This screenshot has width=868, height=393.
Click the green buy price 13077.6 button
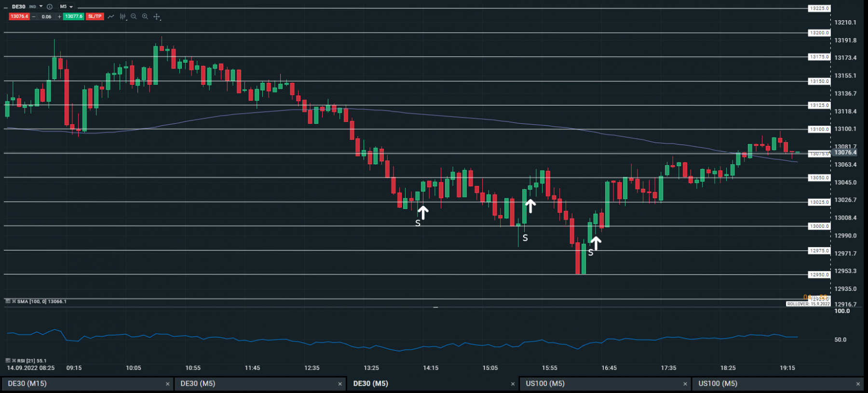coord(74,16)
